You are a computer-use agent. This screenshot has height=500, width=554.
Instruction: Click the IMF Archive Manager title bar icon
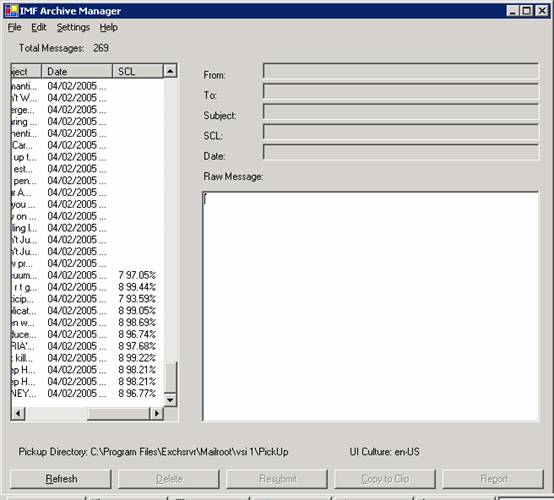[11, 11]
